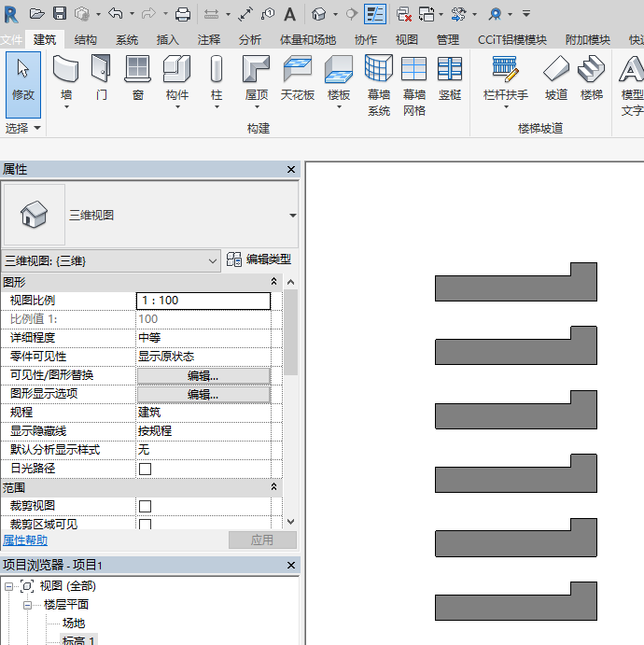Switch to the CCiT铝模模块 tab

pos(512,40)
